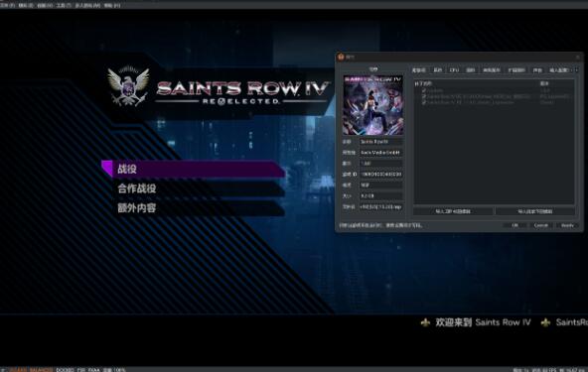Toggle the DOCKED mode status bar button
The image size is (588, 372).
(x=65, y=370)
